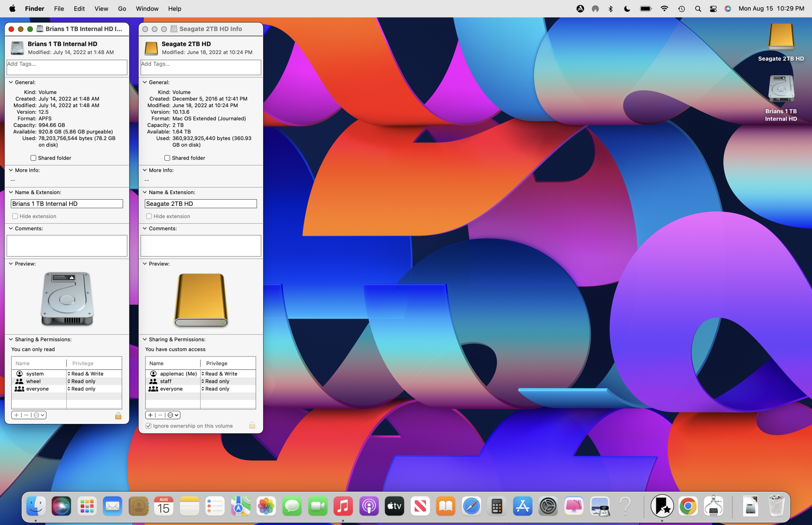Click the Seagate Comments text box
Screen dimensions: 812x525
click(201, 245)
